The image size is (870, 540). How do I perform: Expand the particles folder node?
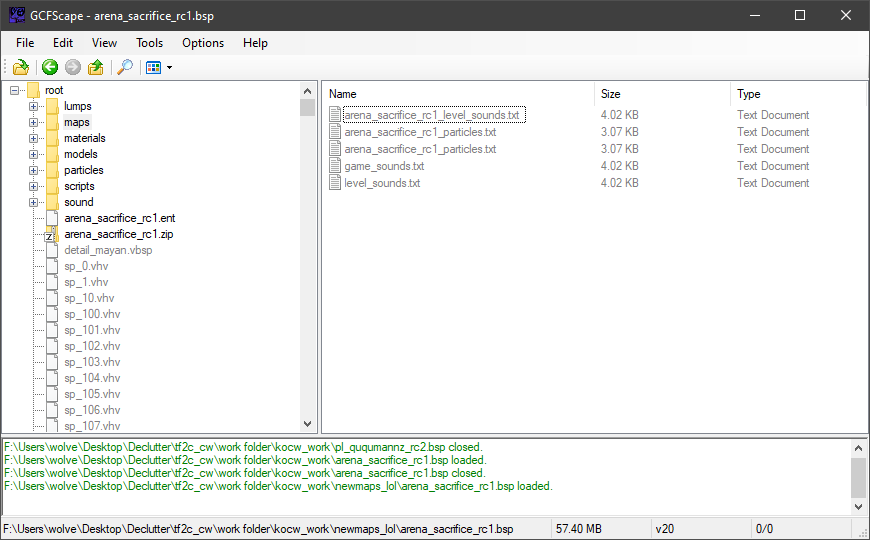(33, 170)
